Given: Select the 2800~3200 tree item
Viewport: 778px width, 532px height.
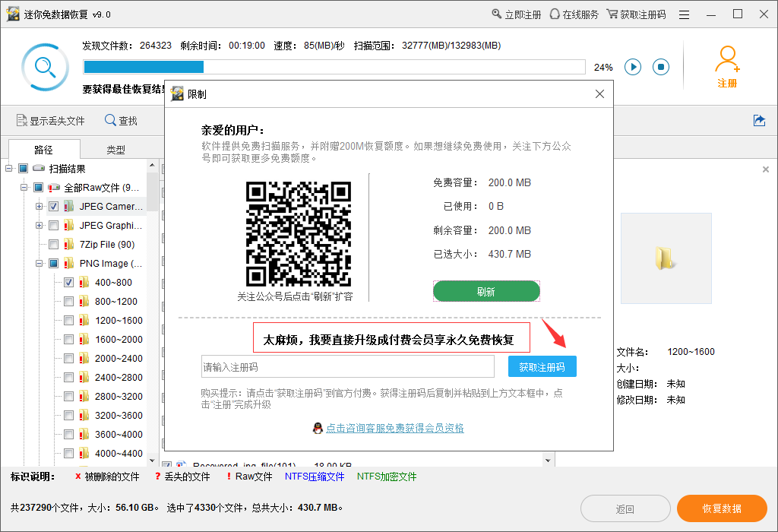Looking at the screenshot, I should tap(118, 396).
